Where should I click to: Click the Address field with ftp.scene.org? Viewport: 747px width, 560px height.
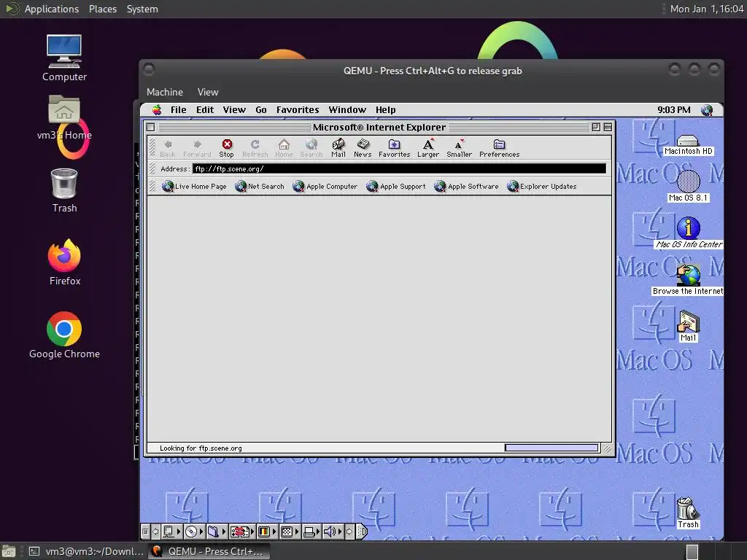(x=399, y=168)
